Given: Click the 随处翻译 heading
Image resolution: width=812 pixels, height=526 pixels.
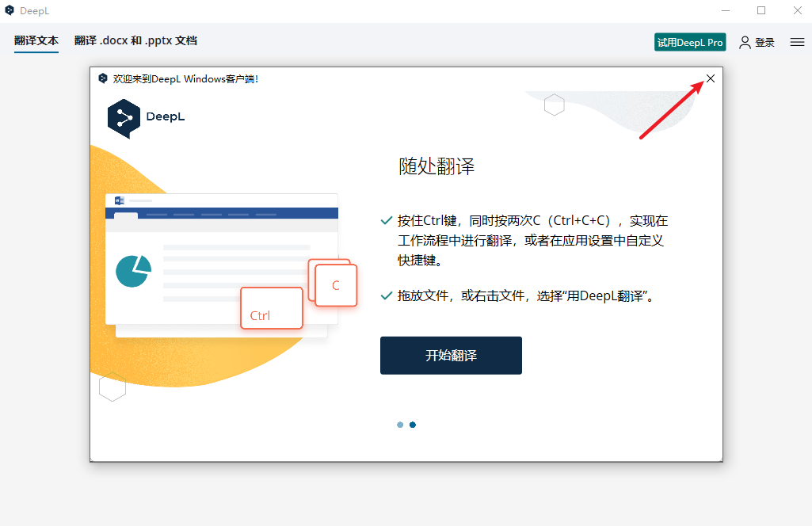Looking at the screenshot, I should pos(436,166).
